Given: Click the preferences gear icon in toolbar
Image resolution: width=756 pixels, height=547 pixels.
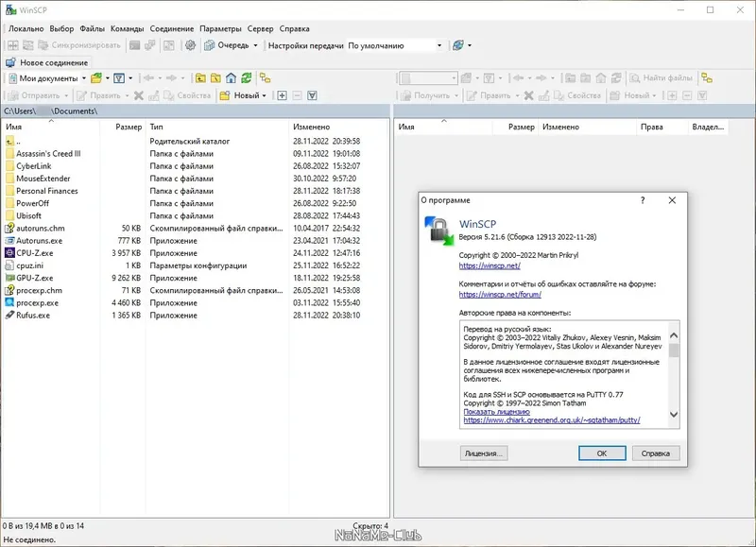Looking at the screenshot, I should (x=191, y=45).
